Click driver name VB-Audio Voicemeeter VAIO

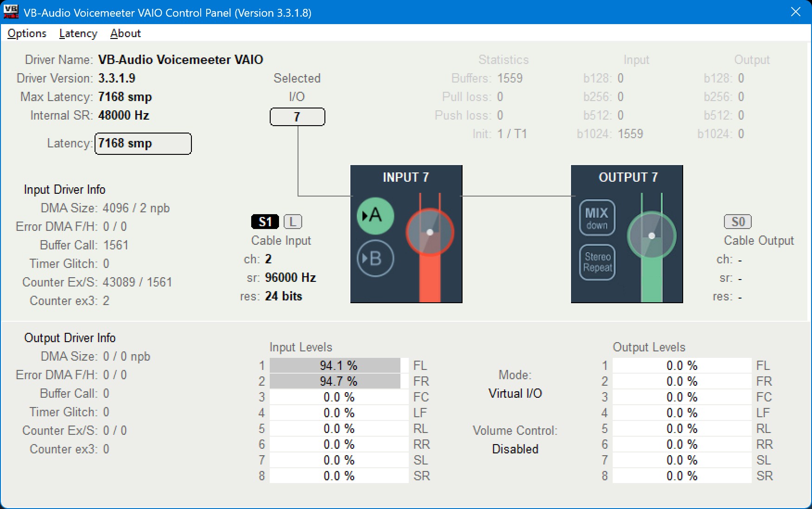181,59
